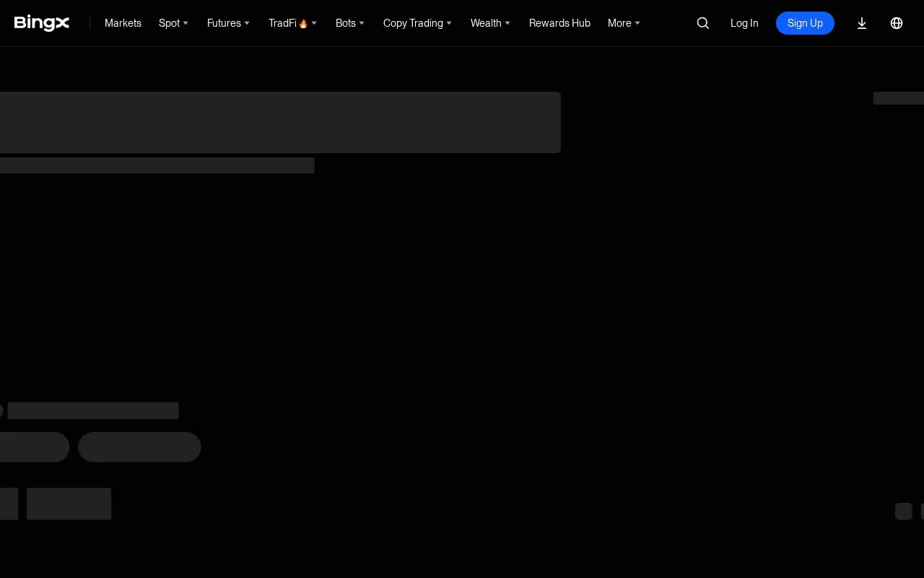Click the Log In link
Image resolution: width=924 pixels, height=578 pixels.
pos(744,23)
